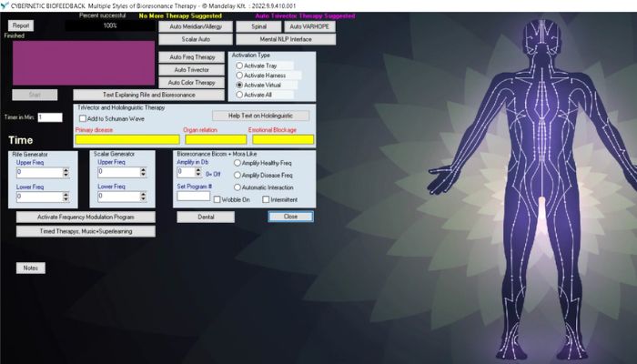Image resolution: width=637 pixels, height=364 pixels.
Task: Choose the Activate All radio button
Action: 239,95
